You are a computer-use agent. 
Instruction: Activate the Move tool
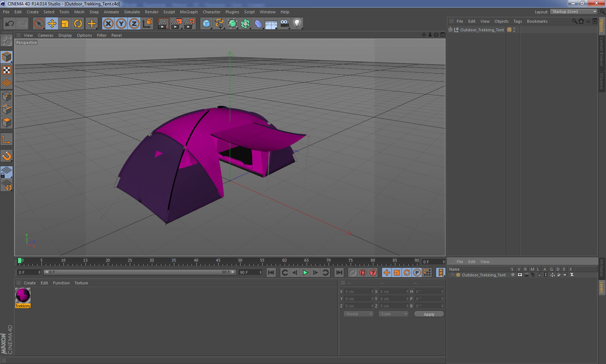click(52, 24)
